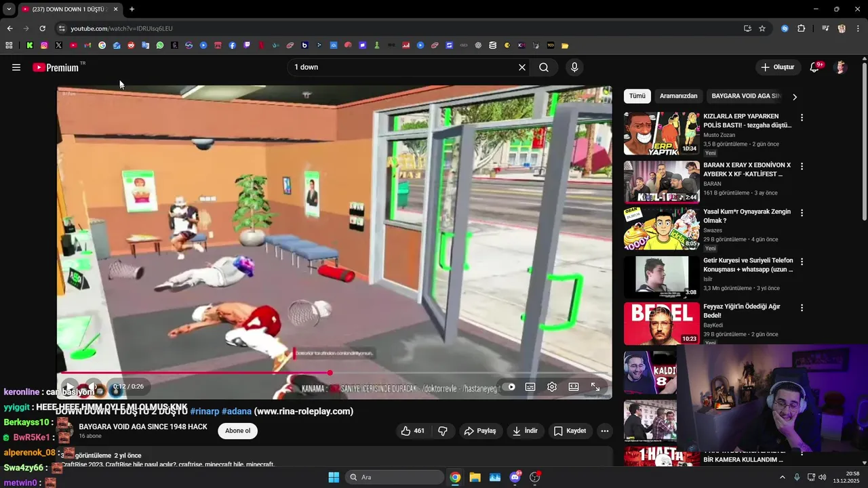Screen dimensions: 868x488
Task: Select the Tümü filter chip
Action: tap(637, 96)
